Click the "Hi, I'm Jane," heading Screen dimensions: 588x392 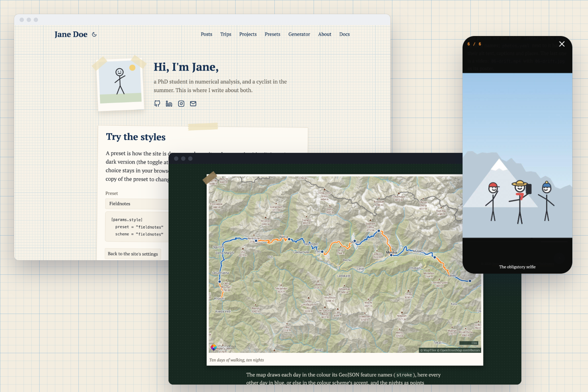tap(186, 67)
